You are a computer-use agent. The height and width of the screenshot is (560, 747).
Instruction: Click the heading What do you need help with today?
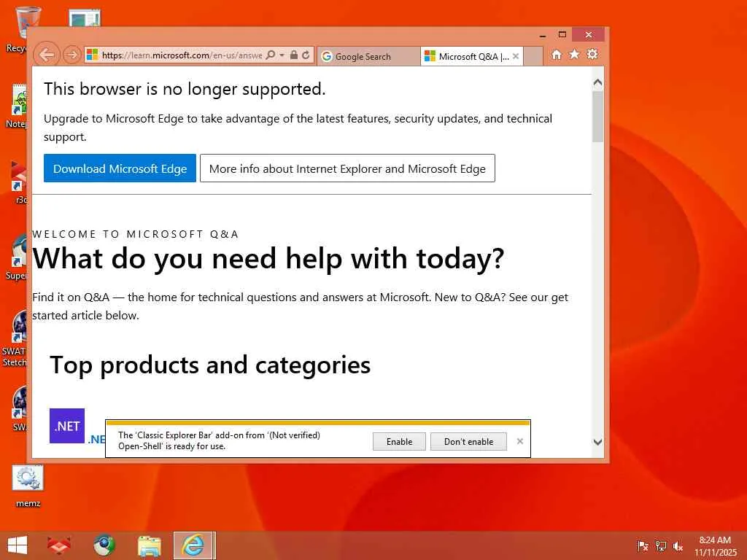pos(268,259)
